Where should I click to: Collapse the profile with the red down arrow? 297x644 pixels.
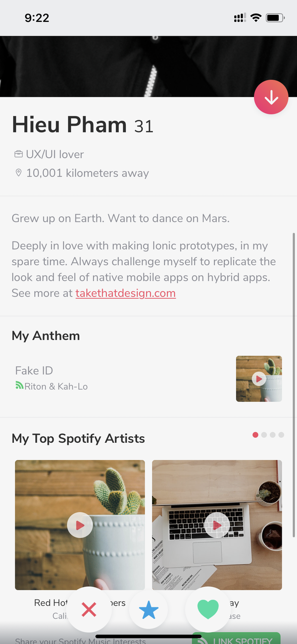(271, 97)
